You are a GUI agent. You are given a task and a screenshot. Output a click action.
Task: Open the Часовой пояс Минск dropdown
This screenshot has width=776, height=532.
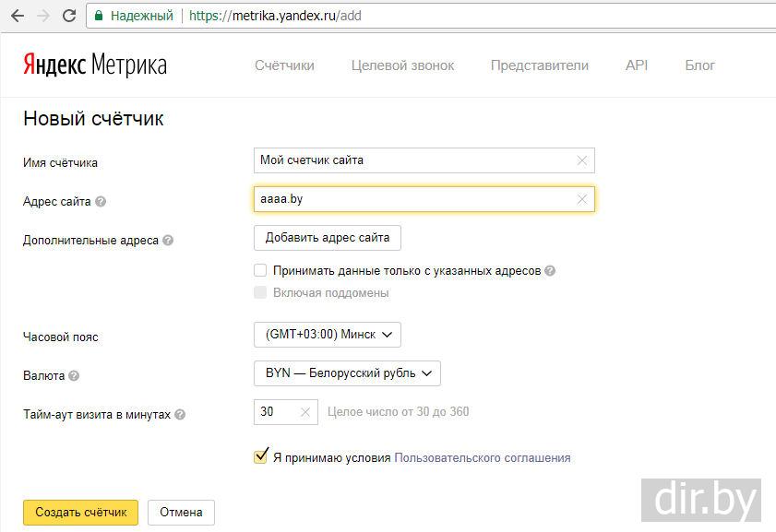tap(328, 335)
